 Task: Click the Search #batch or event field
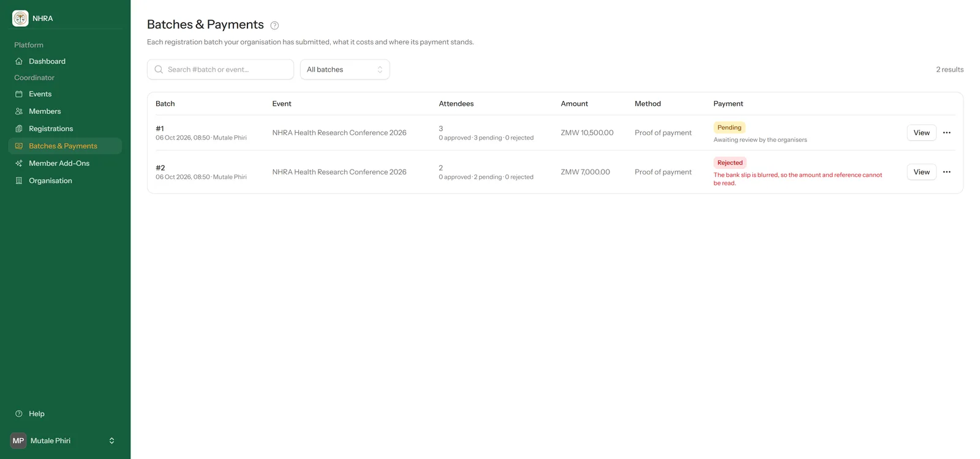(x=221, y=70)
